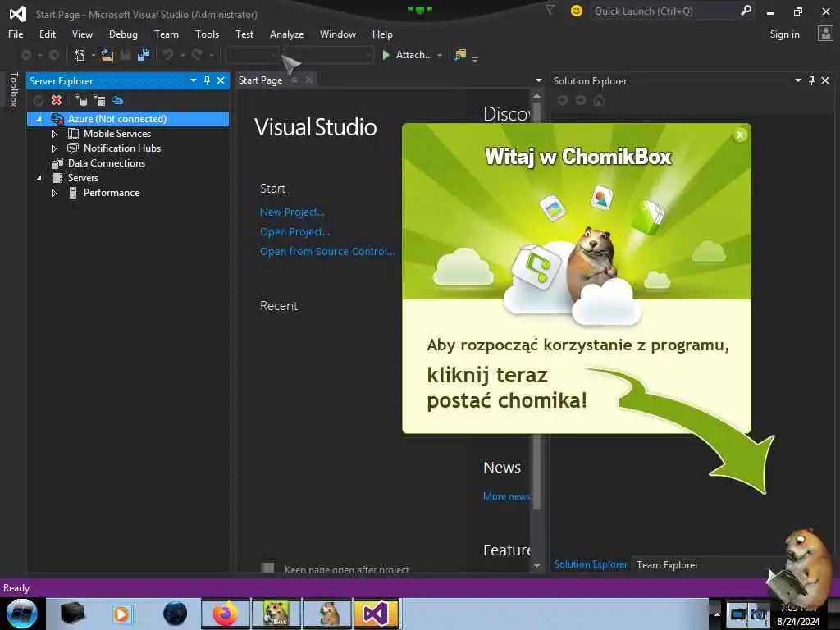
Task: Click the Save toolbar icon
Action: click(126, 55)
